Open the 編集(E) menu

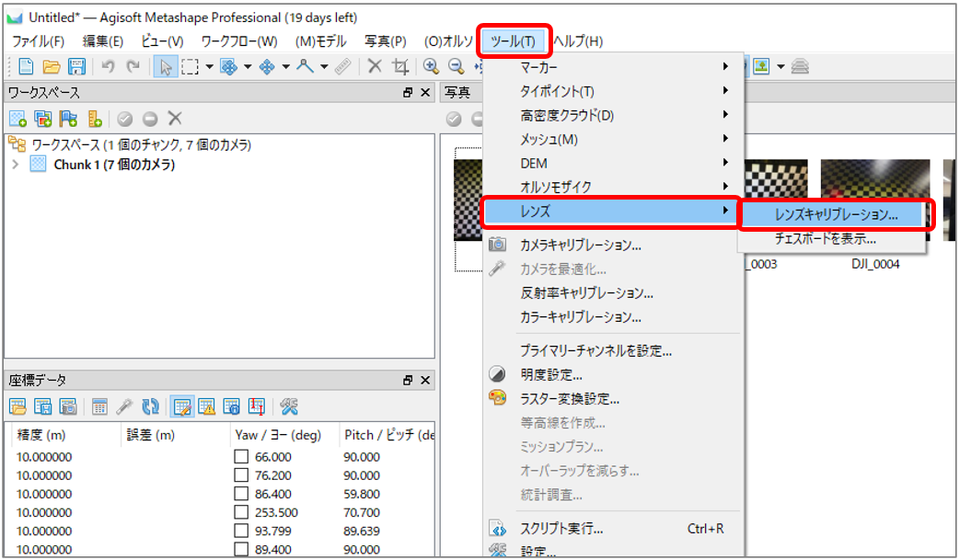[103, 41]
